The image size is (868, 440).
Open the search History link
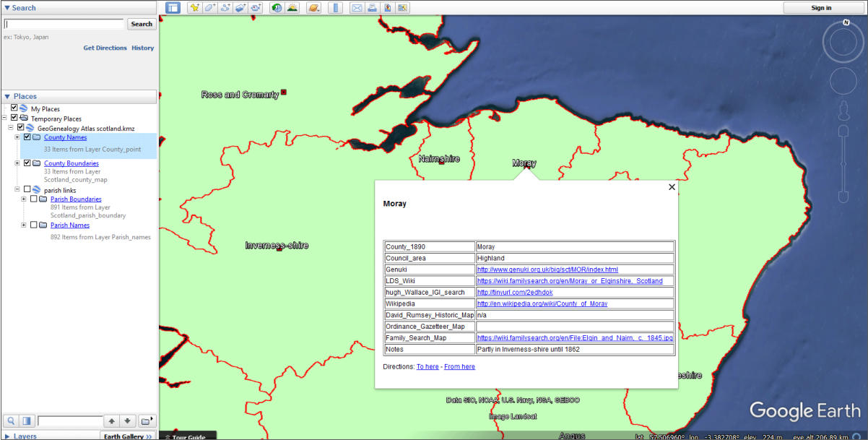(142, 48)
